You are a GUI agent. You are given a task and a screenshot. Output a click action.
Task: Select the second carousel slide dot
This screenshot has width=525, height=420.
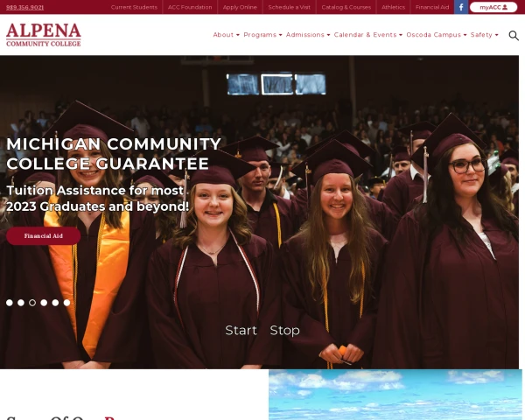tap(21, 303)
